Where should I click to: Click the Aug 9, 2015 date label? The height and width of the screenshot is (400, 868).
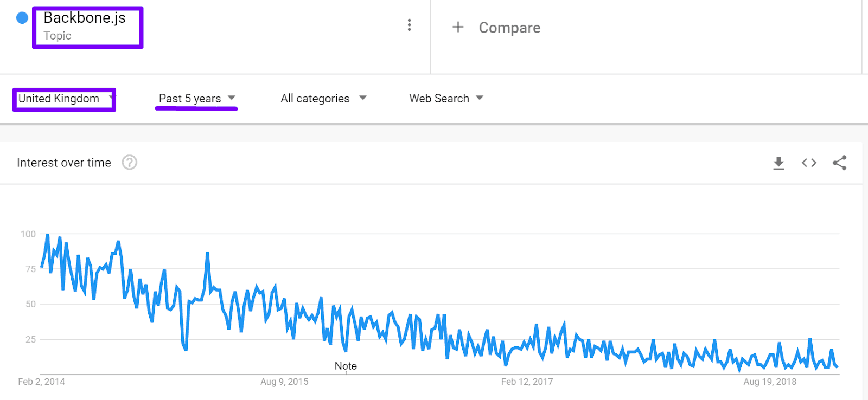[284, 382]
